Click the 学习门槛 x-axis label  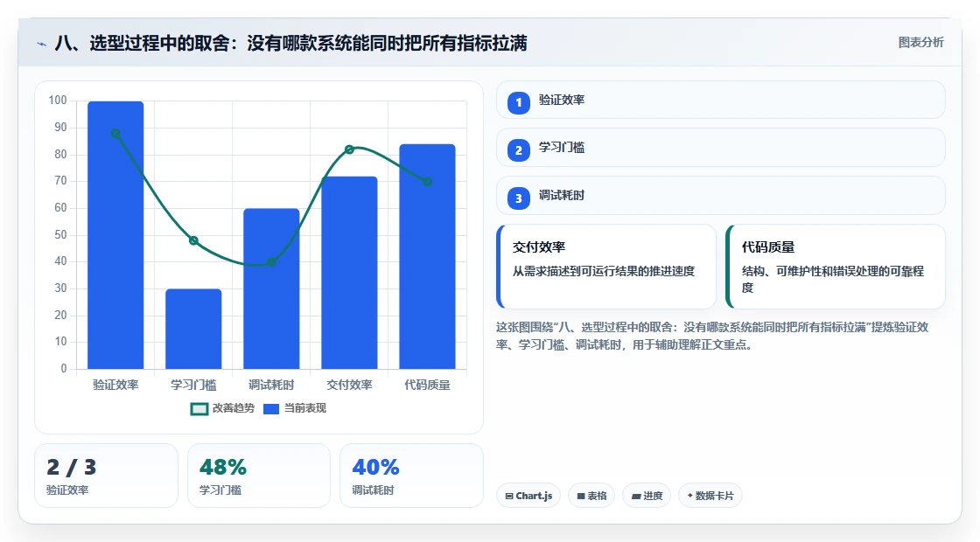[193, 385]
